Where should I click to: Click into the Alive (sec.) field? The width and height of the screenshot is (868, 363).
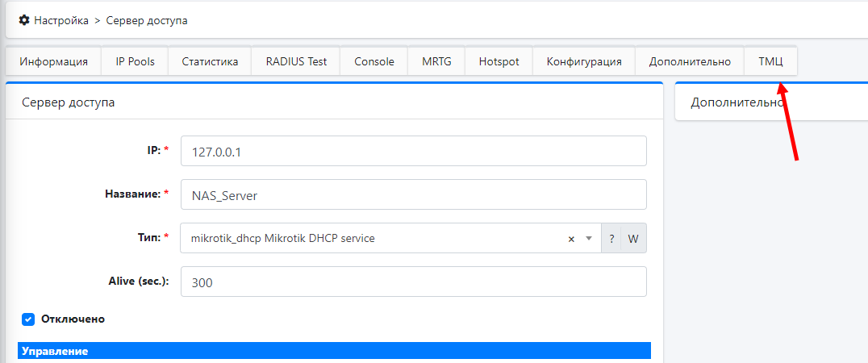point(413,282)
